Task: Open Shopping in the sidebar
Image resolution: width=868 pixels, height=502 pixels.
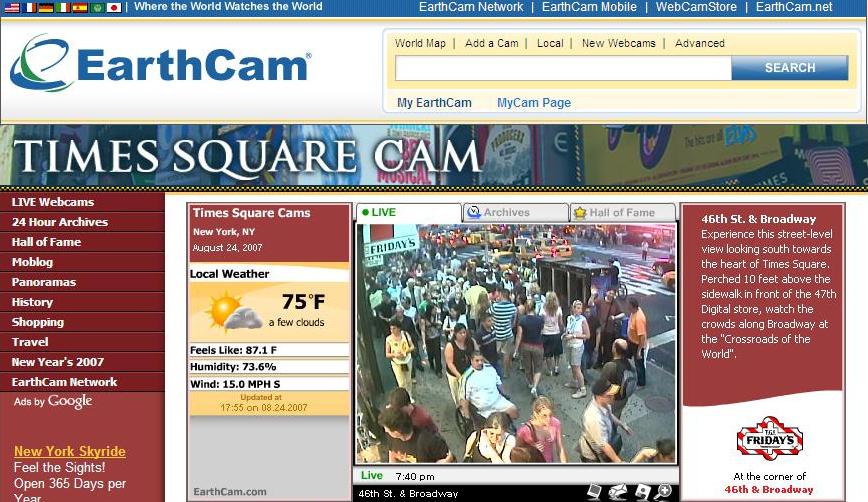Action: tap(82, 322)
